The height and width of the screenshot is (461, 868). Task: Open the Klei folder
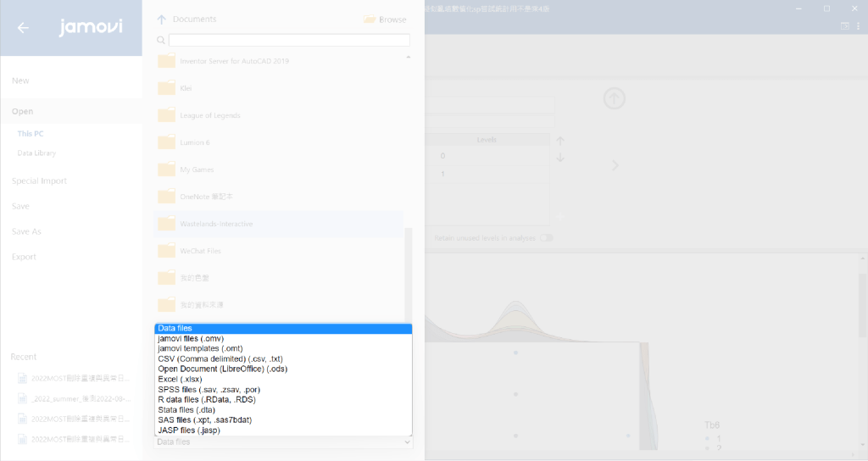pos(186,88)
